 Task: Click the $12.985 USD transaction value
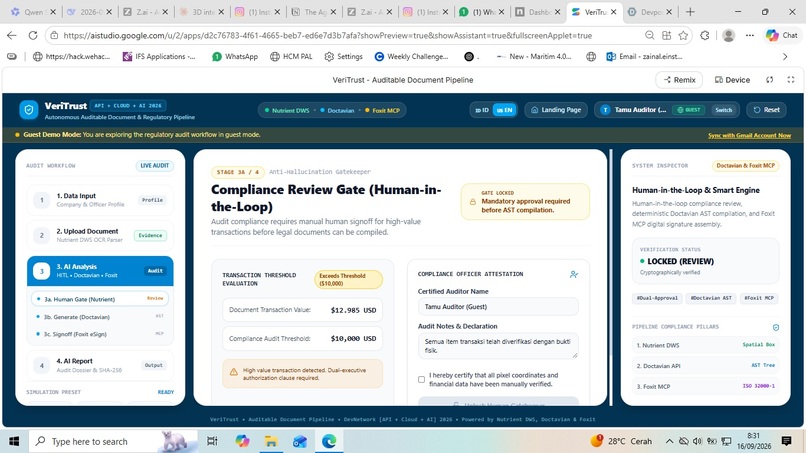coord(353,310)
